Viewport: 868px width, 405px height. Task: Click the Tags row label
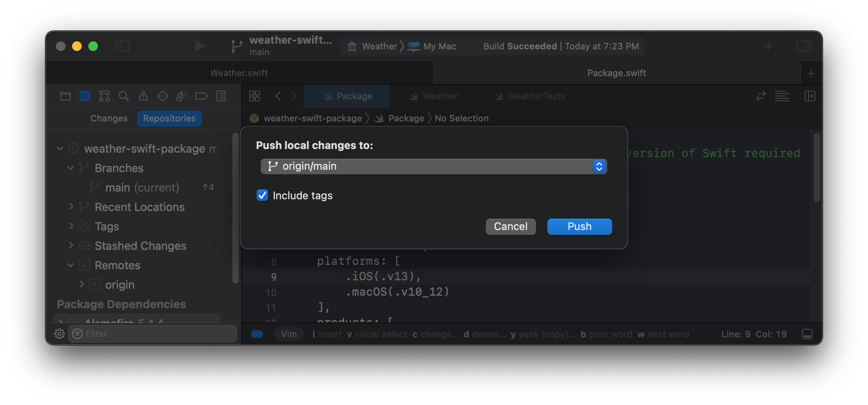tap(107, 226)
